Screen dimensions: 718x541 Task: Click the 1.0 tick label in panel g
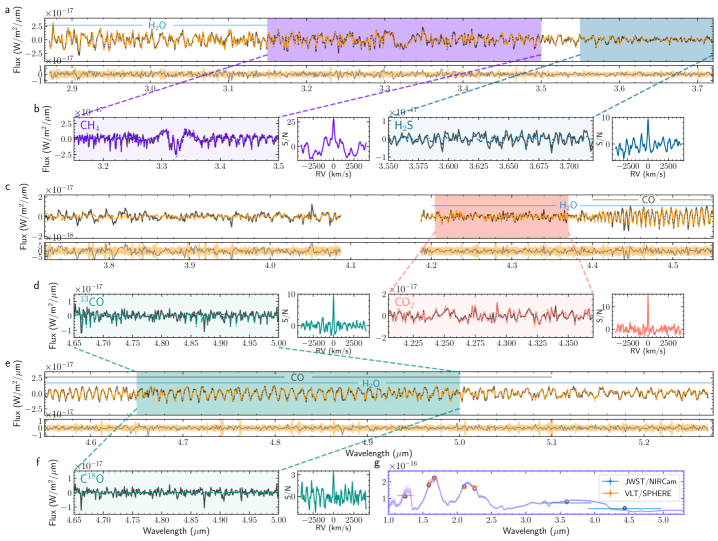[388, 520]
